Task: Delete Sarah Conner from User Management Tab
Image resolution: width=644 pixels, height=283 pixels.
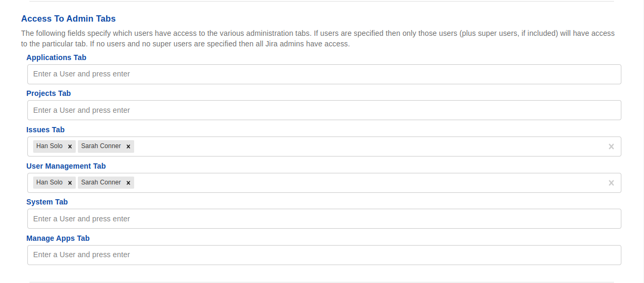Action: click(x=128, y=183)
